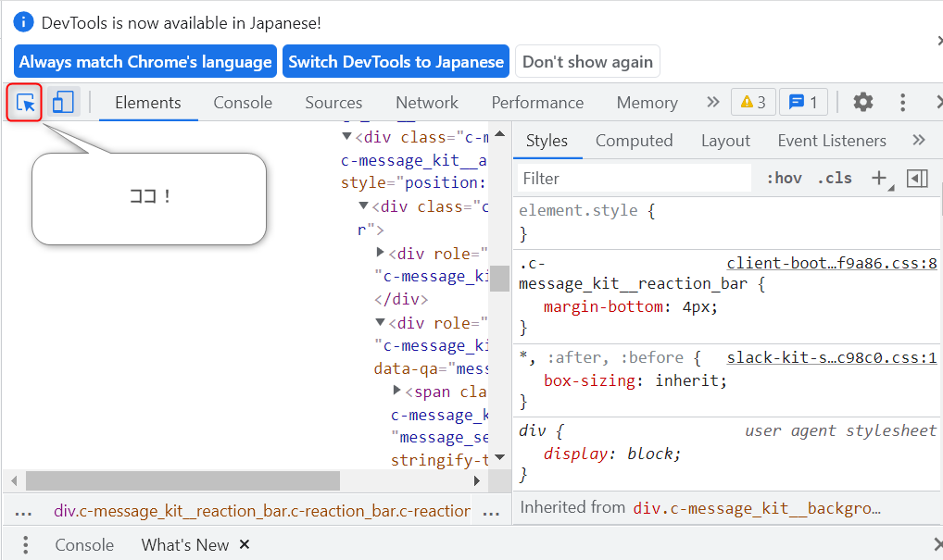The image size is (943, 560).
Task: Switch to the Elements panel tab
Action: [148, 103]
